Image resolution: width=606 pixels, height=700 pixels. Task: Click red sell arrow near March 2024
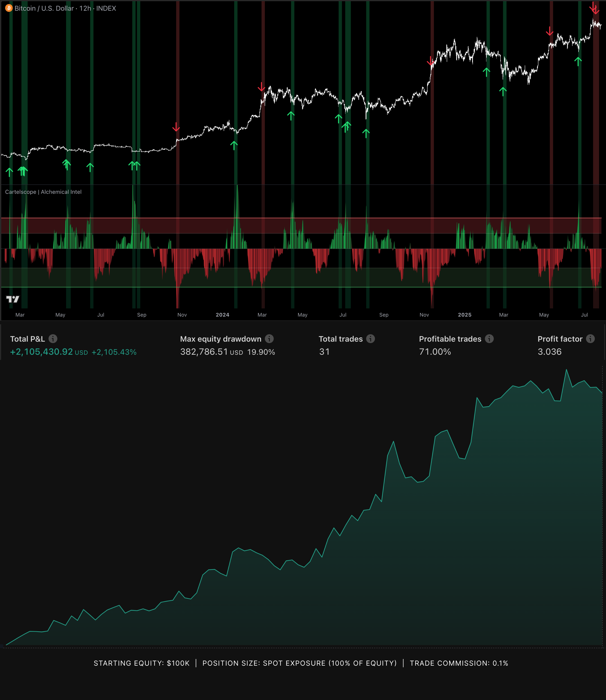[x=261, y=87]
